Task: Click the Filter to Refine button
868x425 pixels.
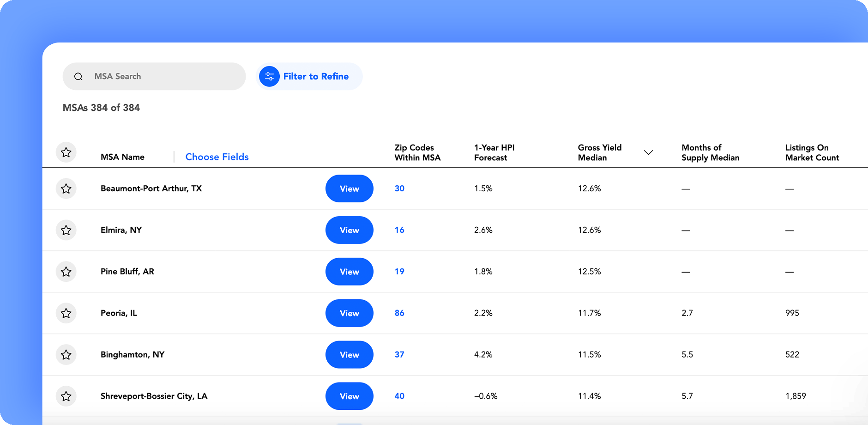Action: click(308, 76)
